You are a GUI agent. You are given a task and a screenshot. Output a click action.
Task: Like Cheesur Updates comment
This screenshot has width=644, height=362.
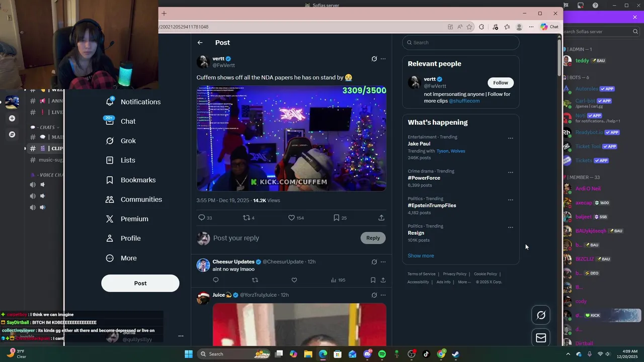(x=294, y=280)
